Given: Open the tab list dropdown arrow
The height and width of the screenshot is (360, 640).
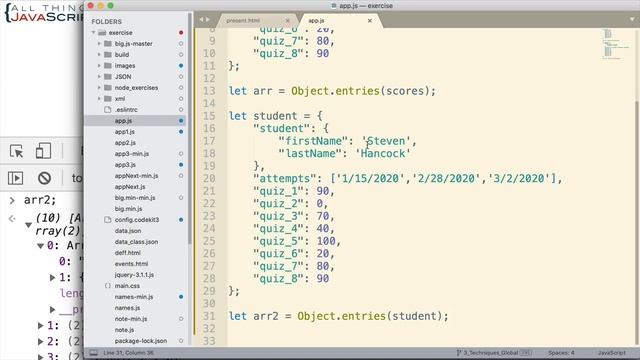Looking at the screenshot, I should tap(632, 19).
